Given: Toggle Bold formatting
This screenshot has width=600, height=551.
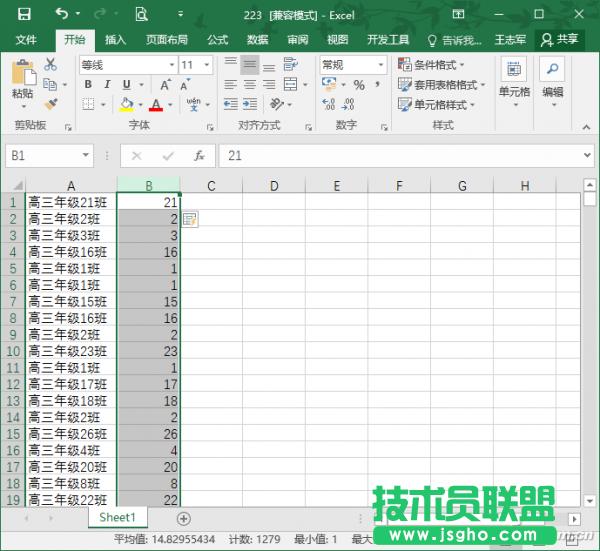Looking at the screenshot, I should [x=89, y=85].
